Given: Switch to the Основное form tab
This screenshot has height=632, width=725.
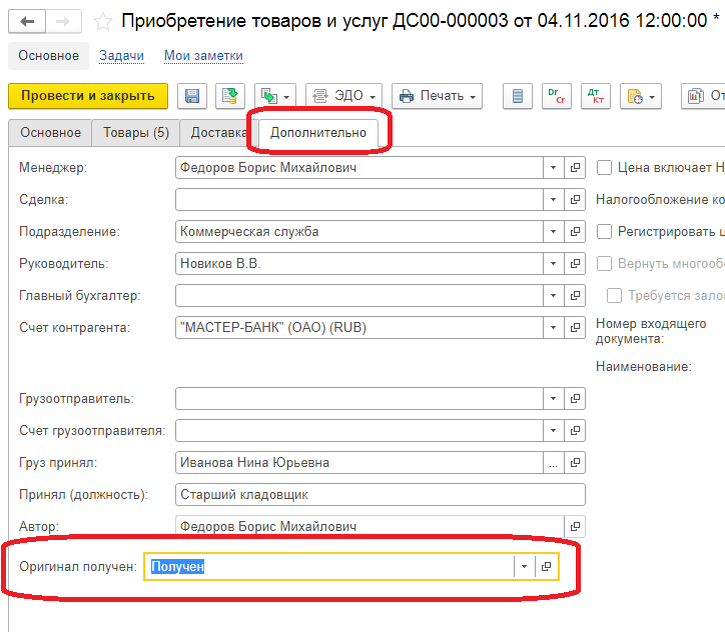Looking at the screenshot, I should 50,133.
